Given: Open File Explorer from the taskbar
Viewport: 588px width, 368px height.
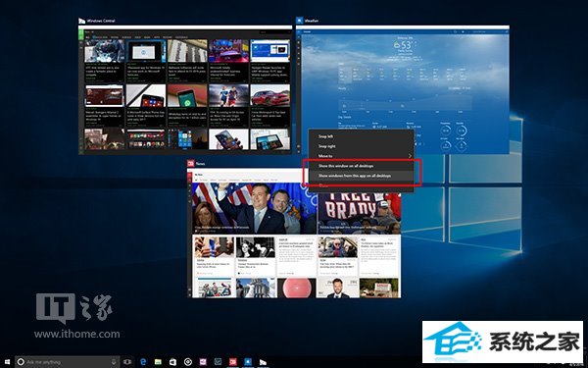Looking at the screenshot, I should [158, 362].
